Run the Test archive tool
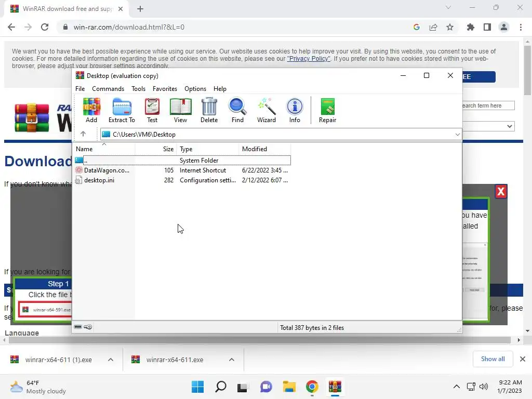Image resolution: width=532 pixels, height=399 pixels. (152, 110)
